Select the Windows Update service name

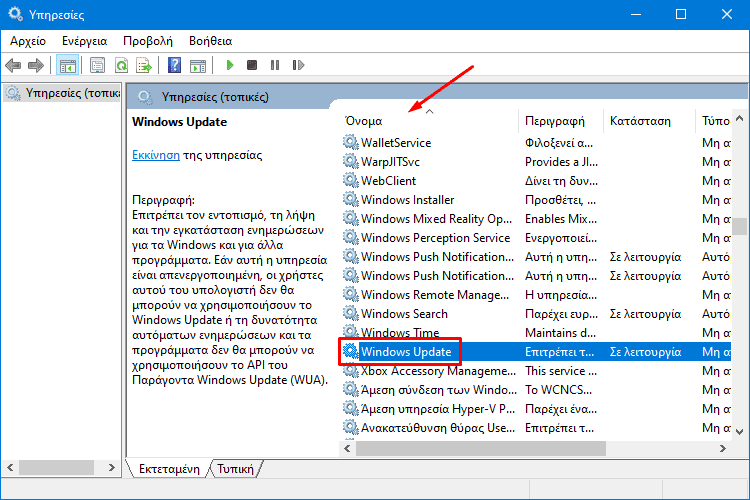click(406, 352)
